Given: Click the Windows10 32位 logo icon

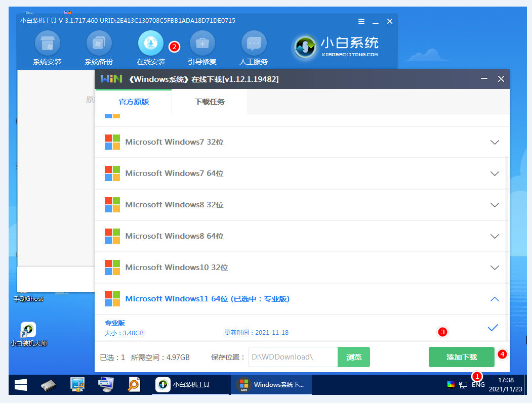Looking at the screenshot, I should (x=112, y=267).
